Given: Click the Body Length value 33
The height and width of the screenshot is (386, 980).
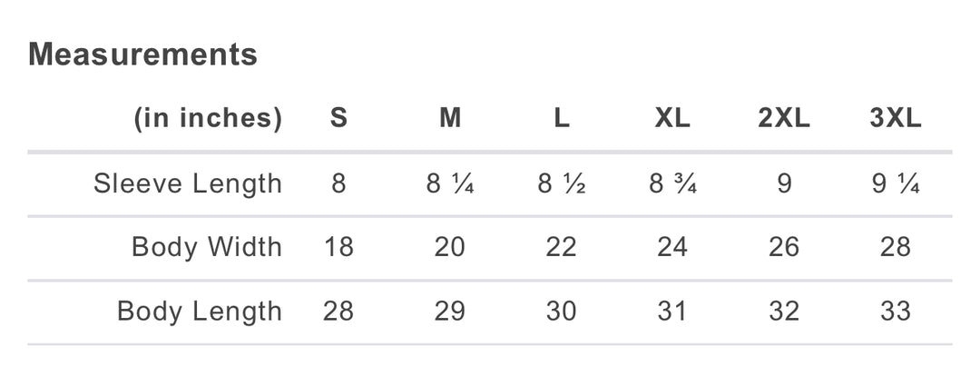Looking at the screenshot, I should 895,312.
